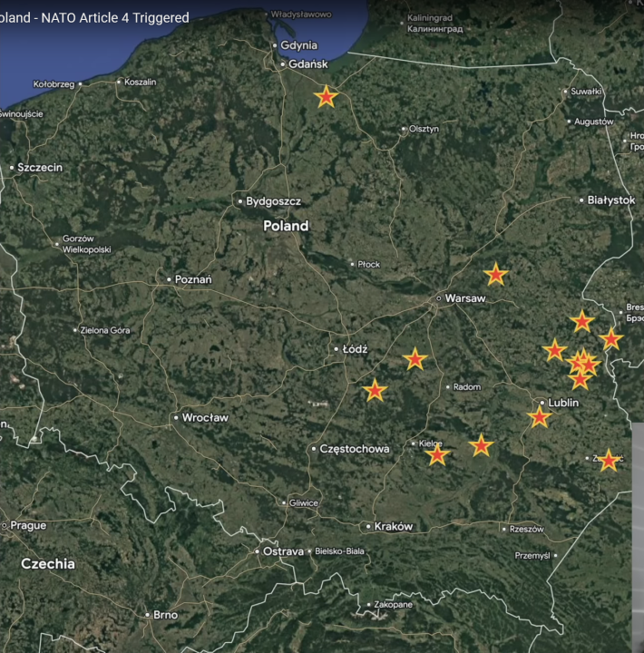
Task: Select the star marker just southwest of Lublin
Action: tap(540, 416)
